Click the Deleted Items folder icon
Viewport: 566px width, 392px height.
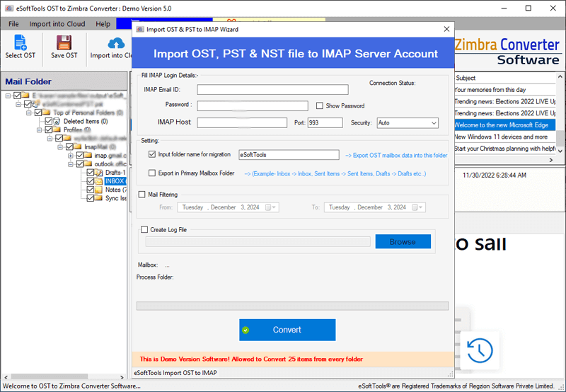pyautogui.click(x=57, y=121)
